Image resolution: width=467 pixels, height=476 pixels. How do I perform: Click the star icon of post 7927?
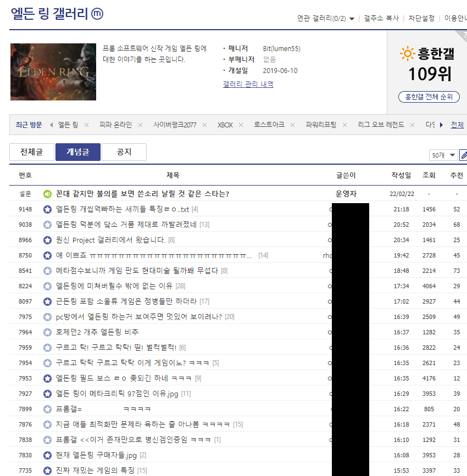(x=47, y=394)
